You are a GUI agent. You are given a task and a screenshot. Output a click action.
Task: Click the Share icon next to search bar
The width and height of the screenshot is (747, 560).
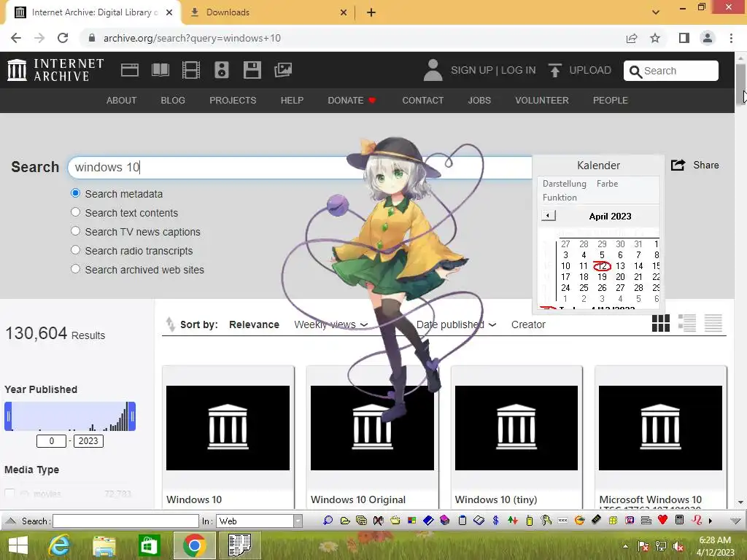click(678, 166)
